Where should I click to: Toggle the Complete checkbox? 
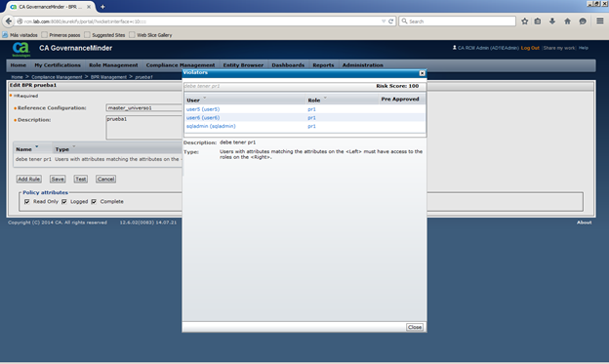click(x=94, y=202)
